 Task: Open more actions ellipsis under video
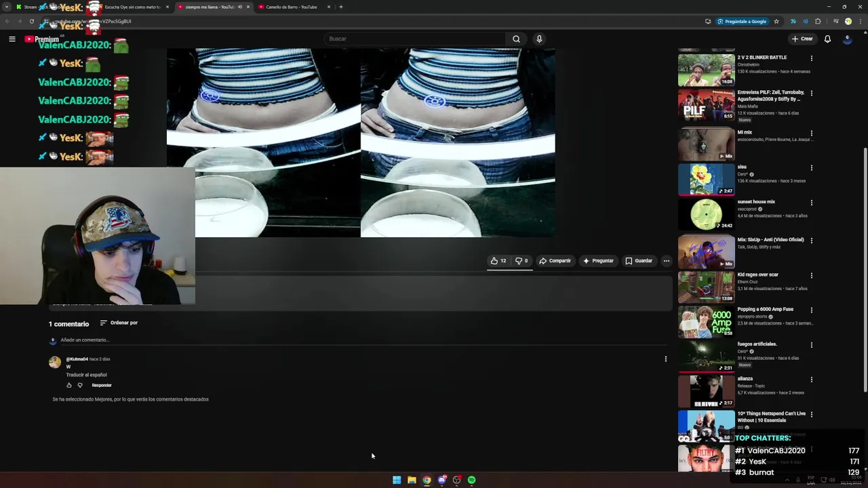(666, 260)
